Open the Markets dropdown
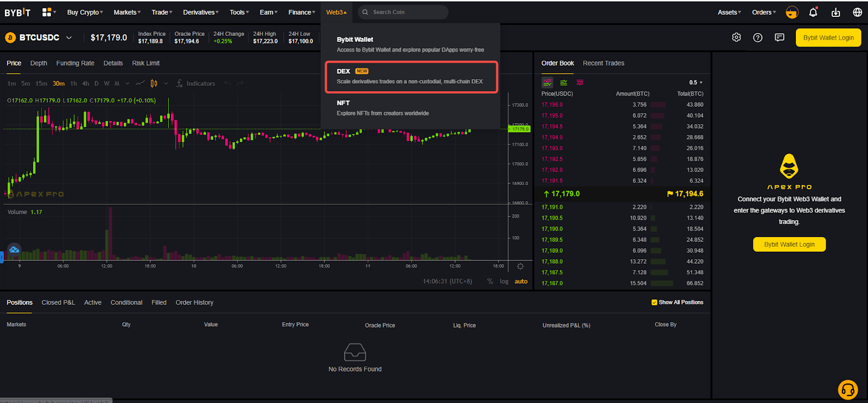This screenshot has width=868, height=403. pos(127,12)
